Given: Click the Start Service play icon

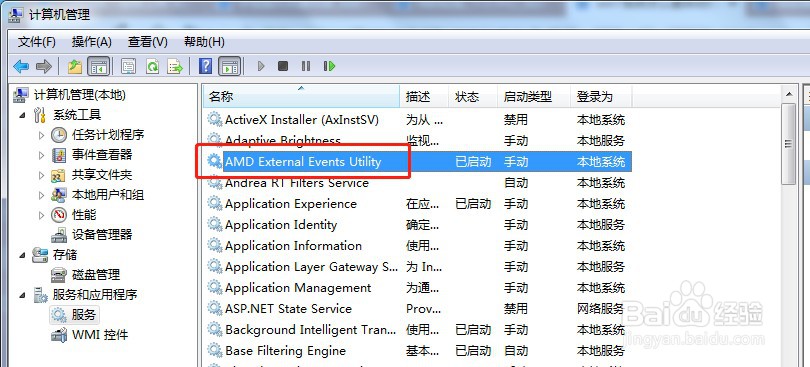Looking at the screenshot, I should tap(261, 66).
